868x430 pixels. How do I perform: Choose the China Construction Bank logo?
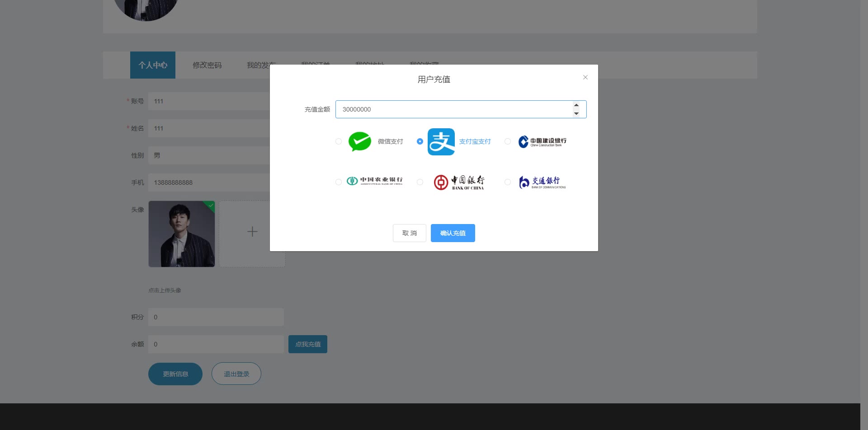click(x=542, y=141)
